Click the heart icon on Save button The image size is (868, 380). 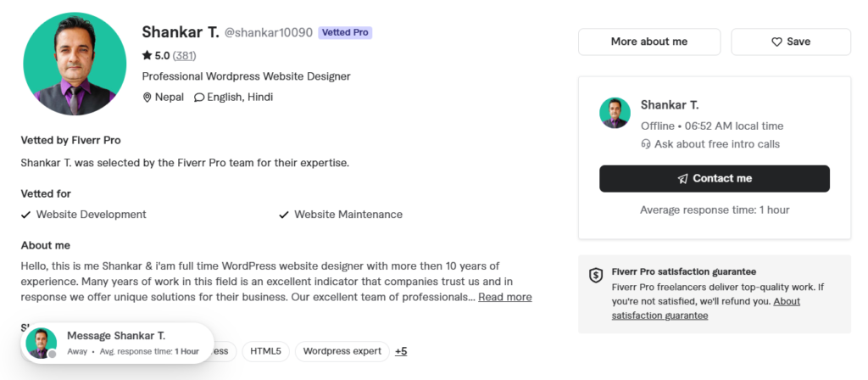[776, 42]
